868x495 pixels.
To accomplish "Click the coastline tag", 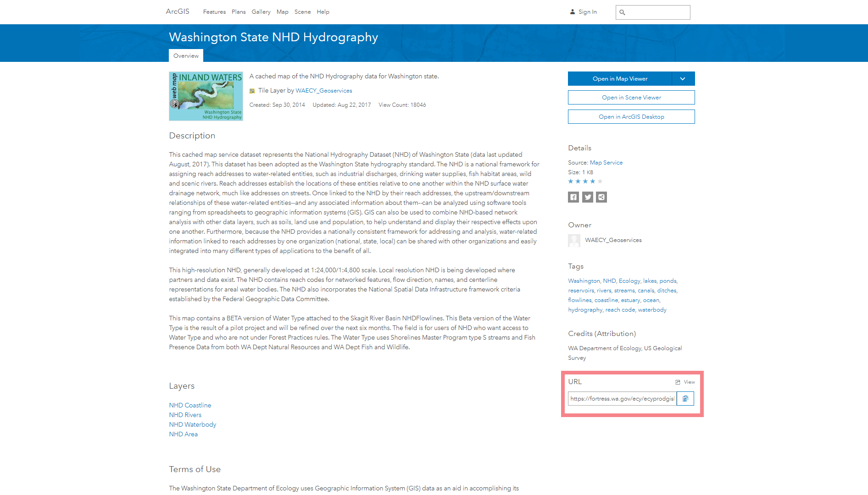I will 606,300.
